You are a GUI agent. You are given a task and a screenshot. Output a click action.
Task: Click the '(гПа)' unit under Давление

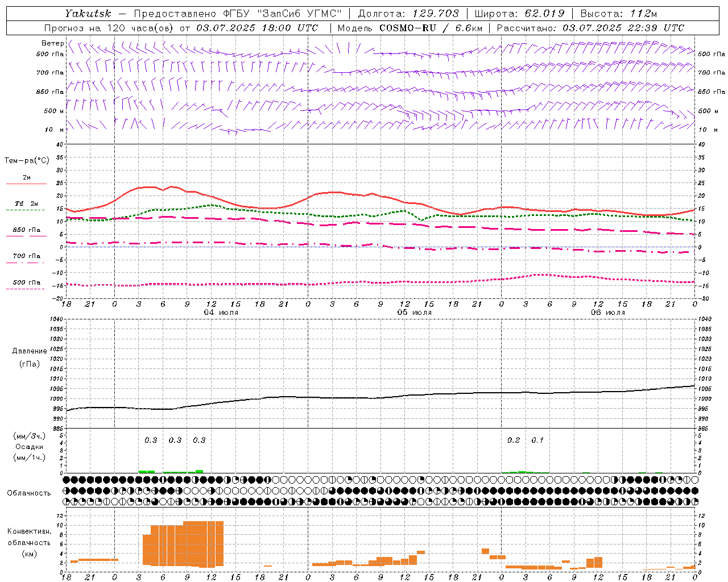[30, 364]
